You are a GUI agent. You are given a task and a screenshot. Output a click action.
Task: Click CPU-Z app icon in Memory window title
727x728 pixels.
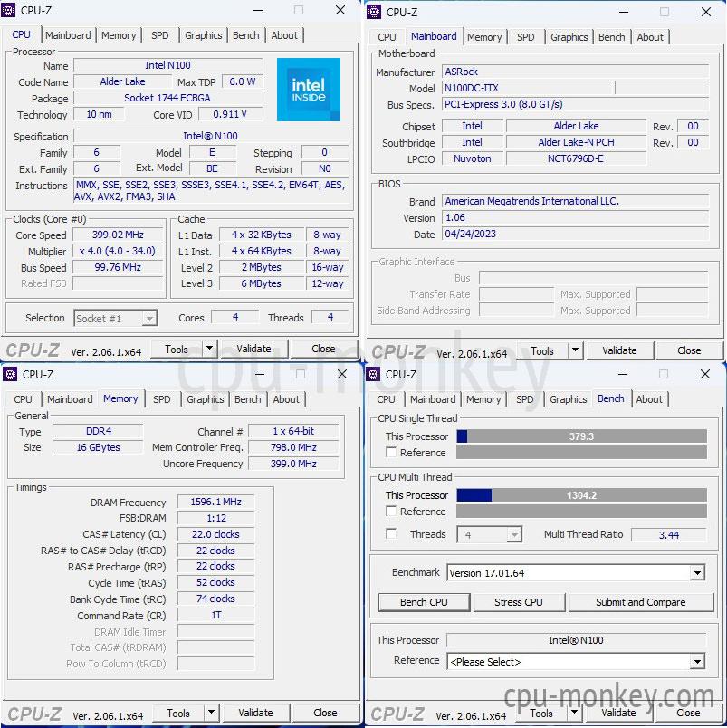10,374
